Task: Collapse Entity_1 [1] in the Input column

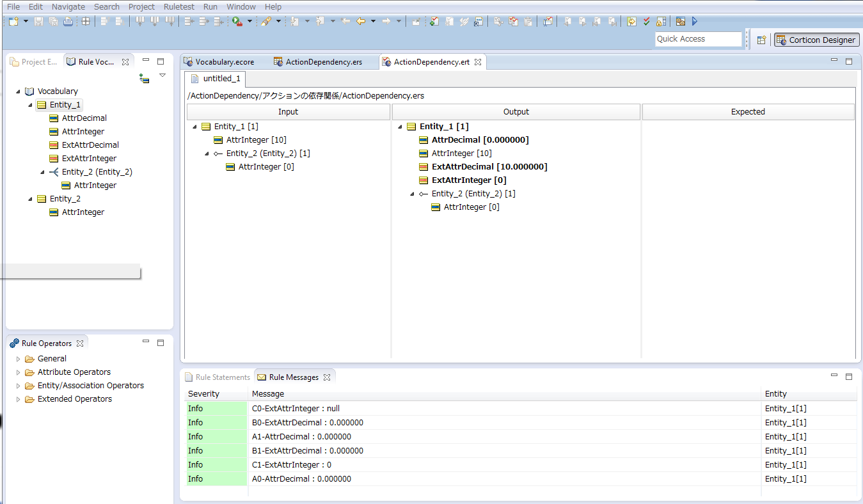Action: (195, 127)
